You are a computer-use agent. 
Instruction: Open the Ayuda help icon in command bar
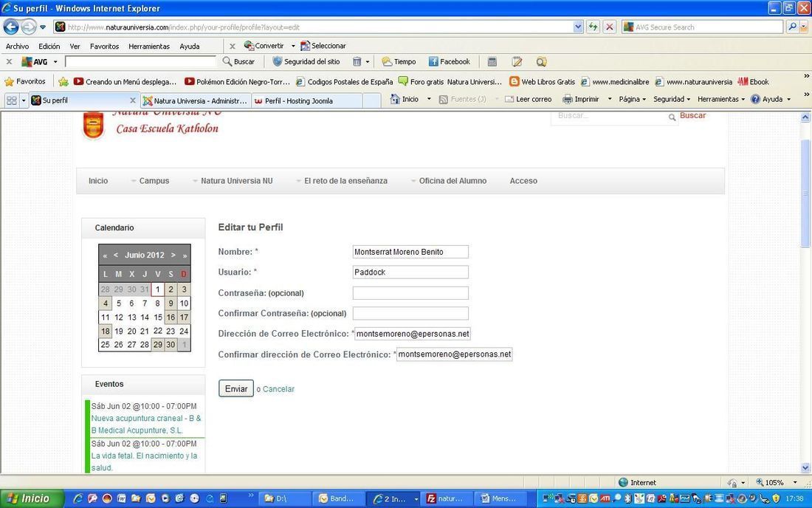click(766, 99)
